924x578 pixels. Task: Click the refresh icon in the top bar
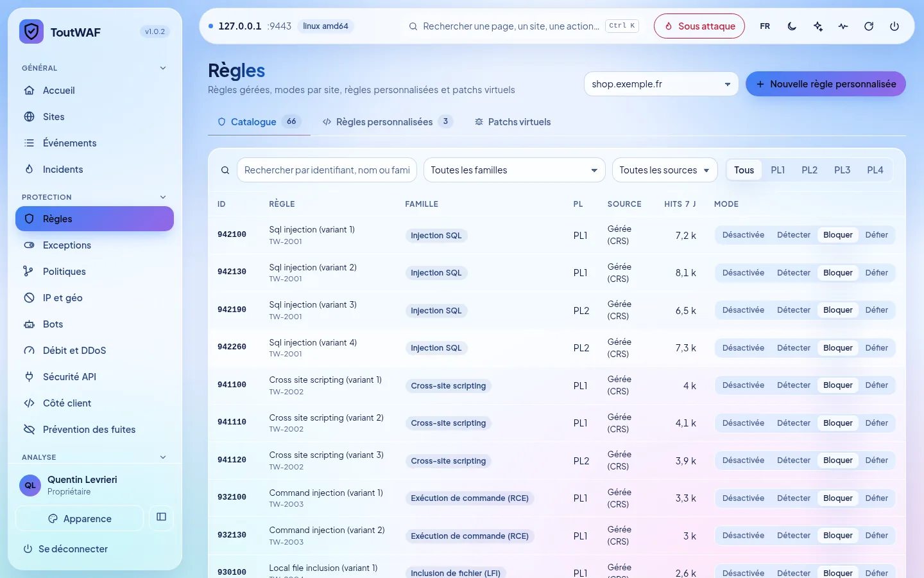pyautogui.click(x=869, y=26)
